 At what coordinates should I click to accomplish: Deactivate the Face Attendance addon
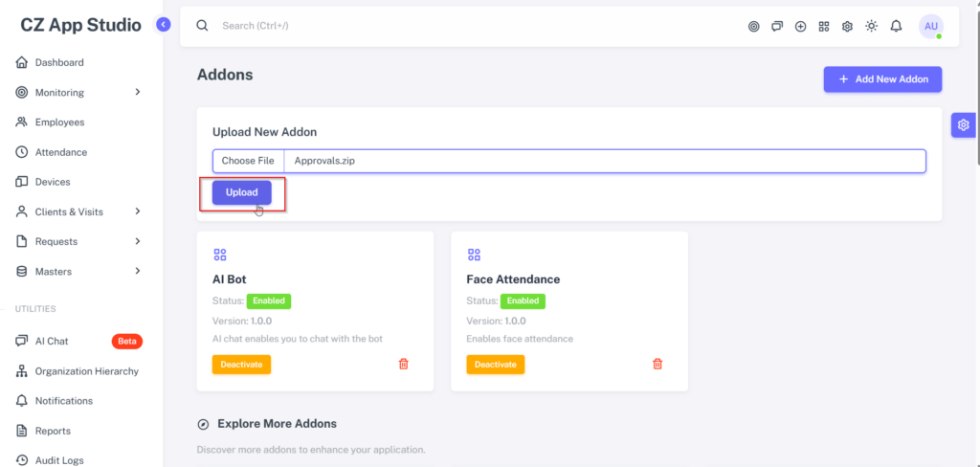pyautogui.click(x=496, y=365)
